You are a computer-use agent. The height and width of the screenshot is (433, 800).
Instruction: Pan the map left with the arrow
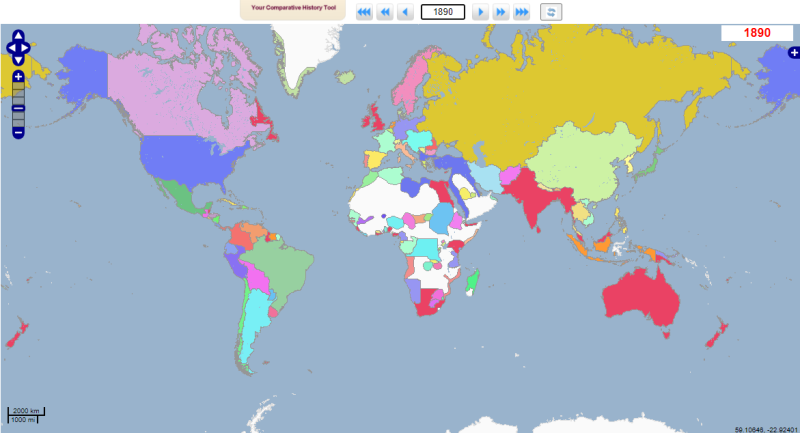11,48
